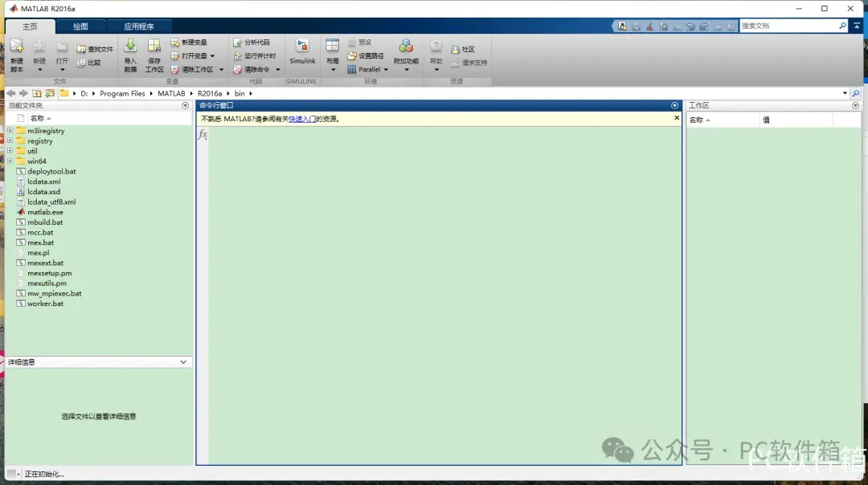Select matlab.exe in the file list
The image size is (868, 485).
coord(45,212)
